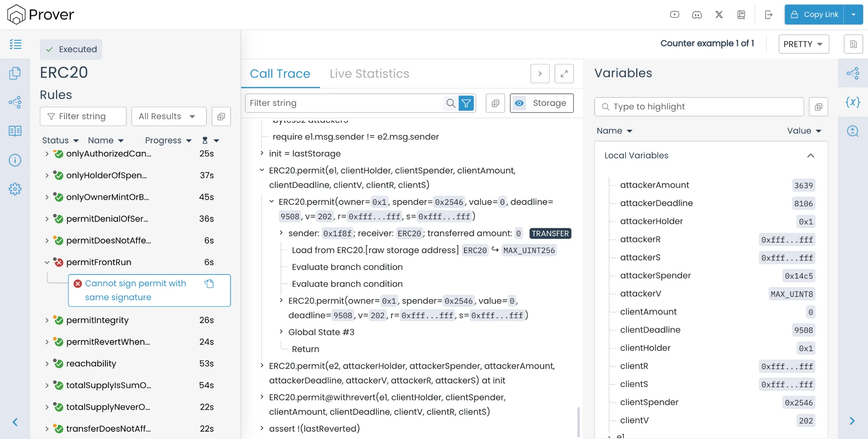Click the variables braces icon in the right sidebar
Viewport: 868px width, 439px height.
pos(852,102)
